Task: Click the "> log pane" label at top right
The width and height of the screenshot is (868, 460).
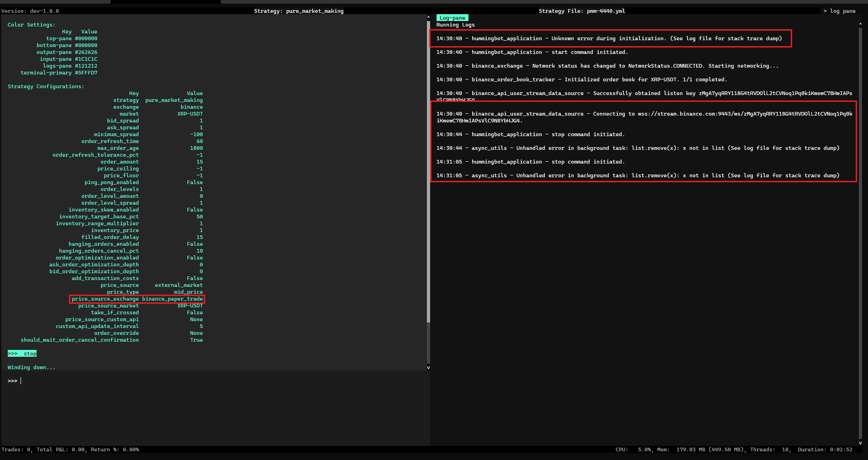Action: tap(840, 11)
